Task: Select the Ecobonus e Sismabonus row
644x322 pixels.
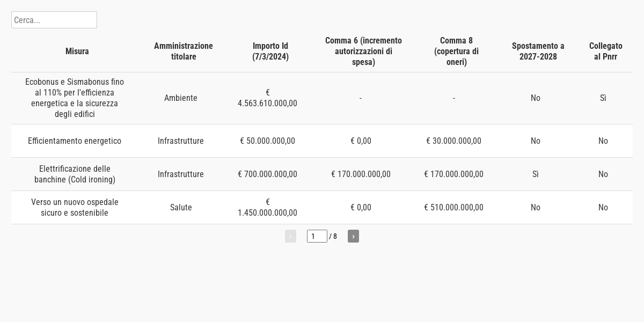Action: (75, 98)
